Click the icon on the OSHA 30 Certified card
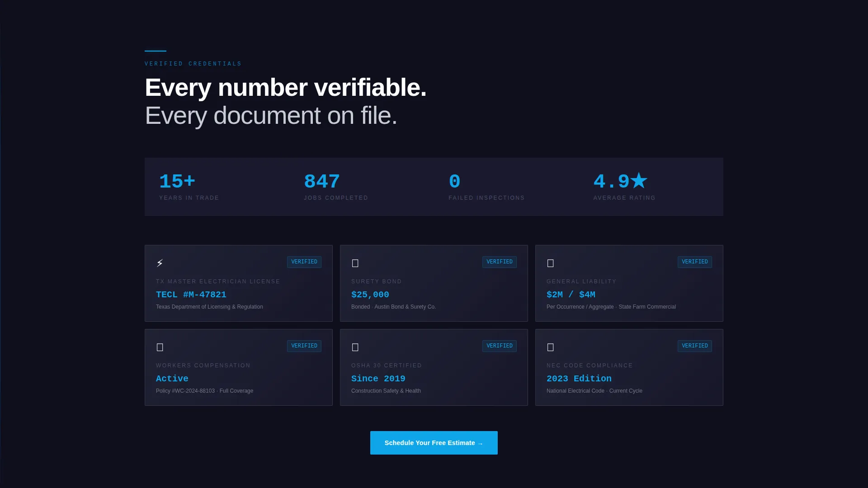The height and width of the screenshot is (488, 868). pos(355,347)
